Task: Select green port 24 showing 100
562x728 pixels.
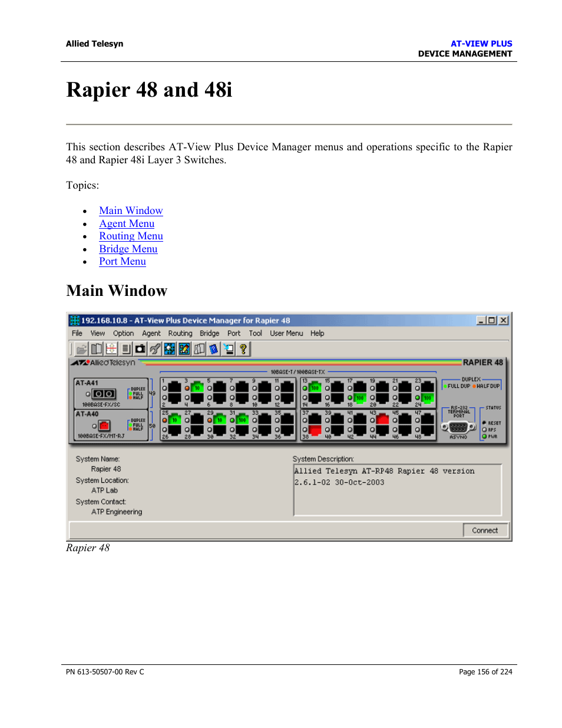Action: [428, 398]
